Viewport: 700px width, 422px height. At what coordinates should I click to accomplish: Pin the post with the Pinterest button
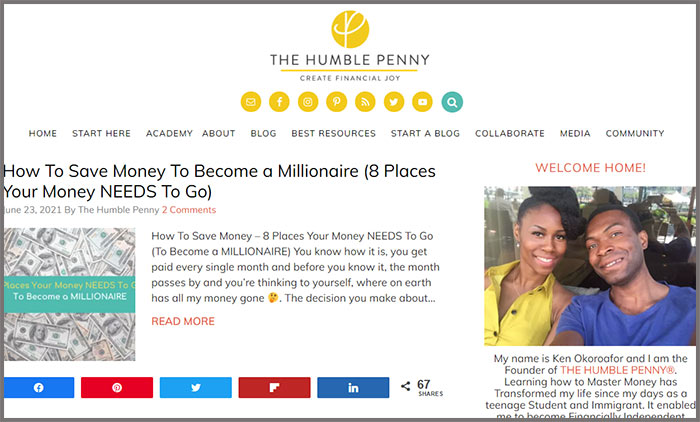coord(117,388)
